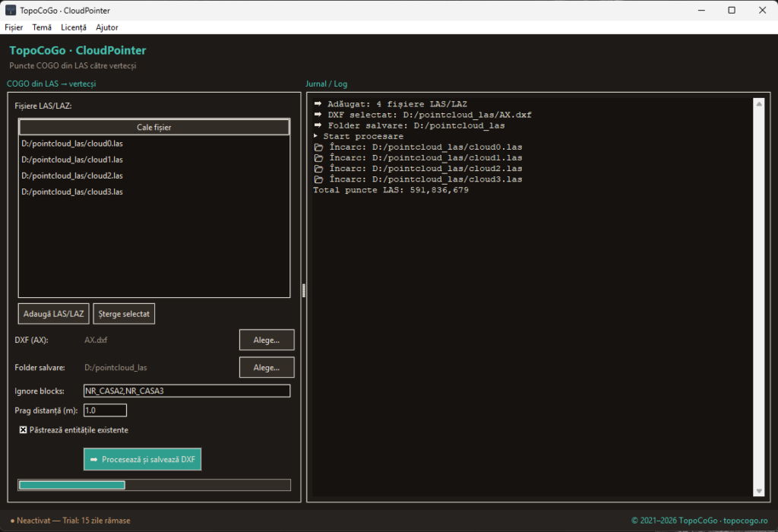
Task: Minimize the TopoCoGo window
Action: coord(701,10)
